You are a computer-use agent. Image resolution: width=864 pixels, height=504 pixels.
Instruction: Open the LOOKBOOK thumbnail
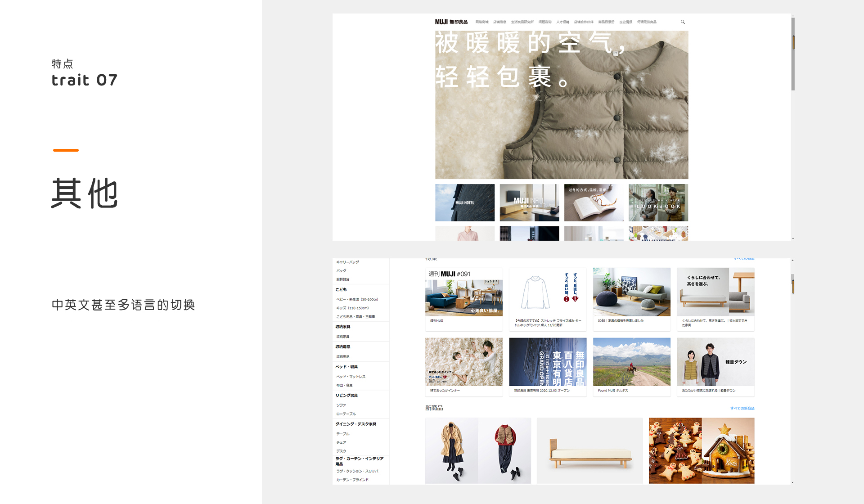coord(658,202)
